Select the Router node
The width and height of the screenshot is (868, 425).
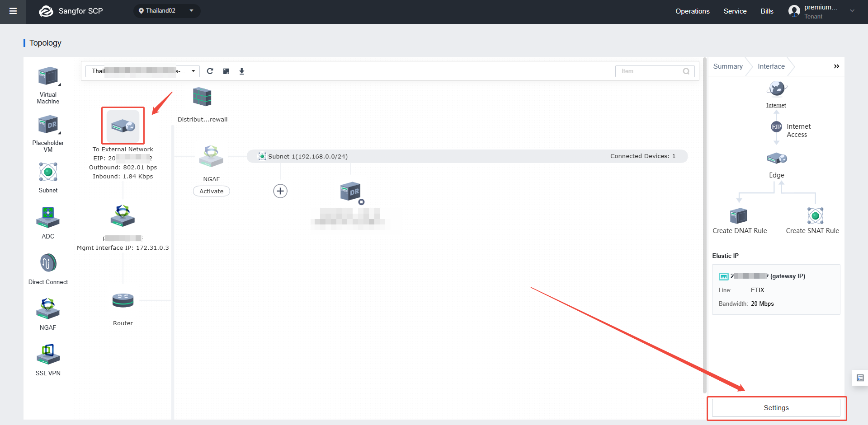click(x=123, y=301)
